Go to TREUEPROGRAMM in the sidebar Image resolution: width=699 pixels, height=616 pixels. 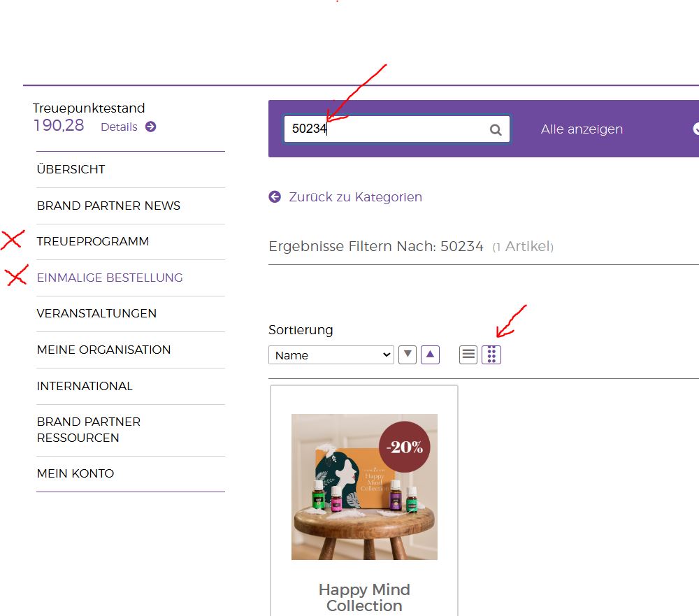click(x=93, y=241)
